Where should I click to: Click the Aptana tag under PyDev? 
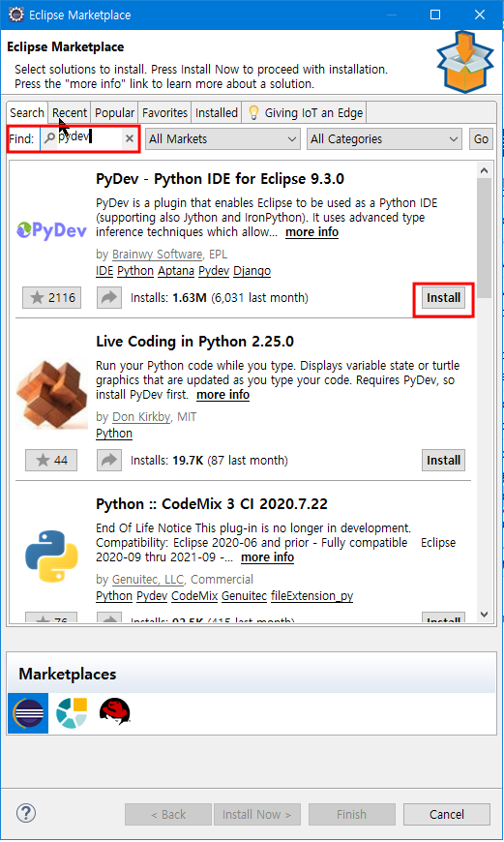[x=176, y=271]
